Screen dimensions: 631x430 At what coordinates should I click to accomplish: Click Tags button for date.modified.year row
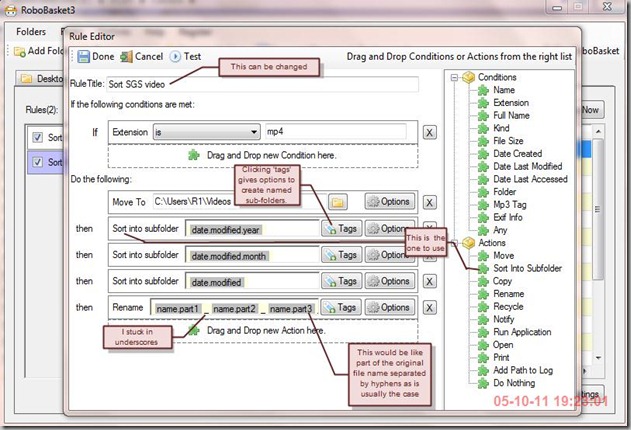click(x=342, y=228)
